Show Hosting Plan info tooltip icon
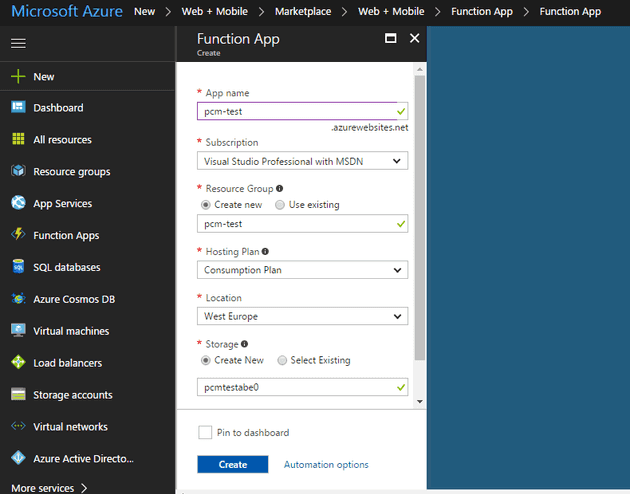Viewport: 630px width, 494px height. (x=265, y=251)
